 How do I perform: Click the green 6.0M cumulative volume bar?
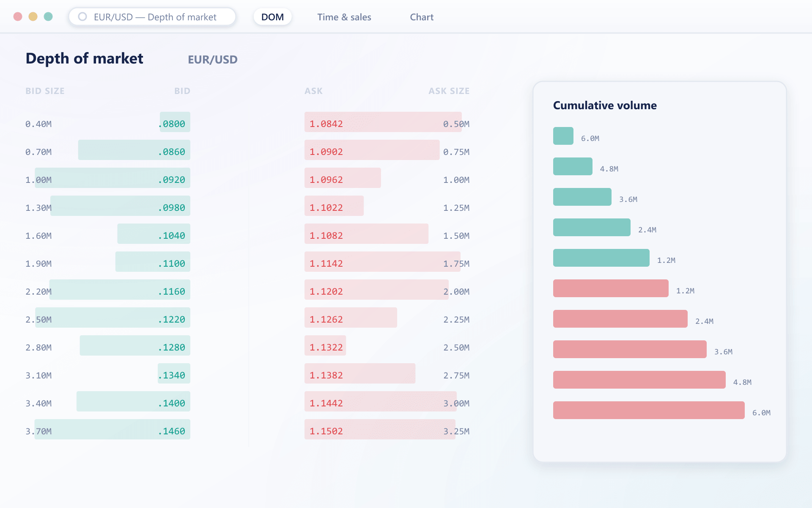pos(563,136)
